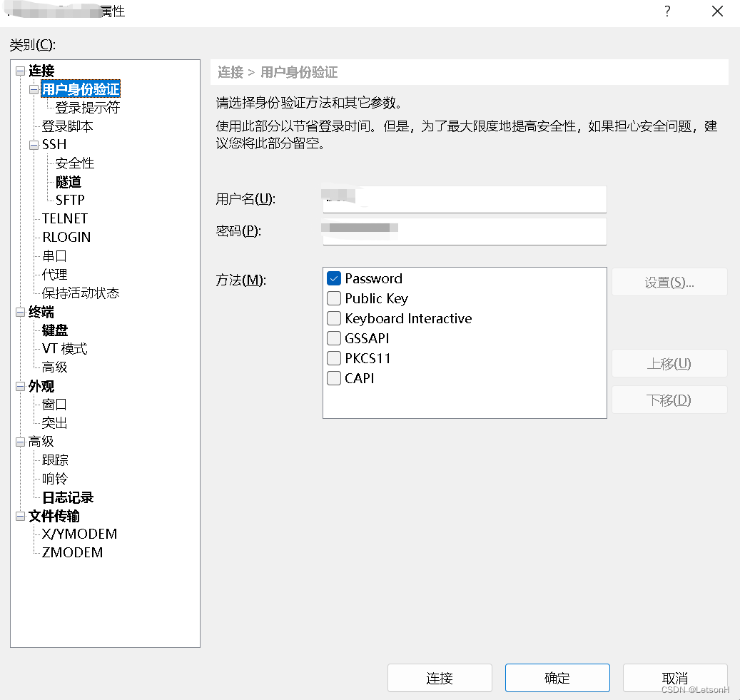
Task: Click 确定 to confirm the settings
Action: tap(557, 678)
